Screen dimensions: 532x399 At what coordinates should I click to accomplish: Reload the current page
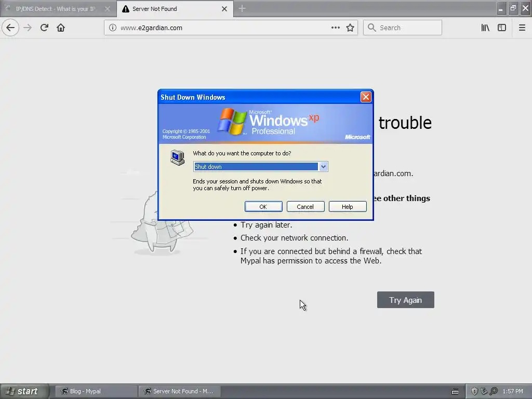coord(44,28)
